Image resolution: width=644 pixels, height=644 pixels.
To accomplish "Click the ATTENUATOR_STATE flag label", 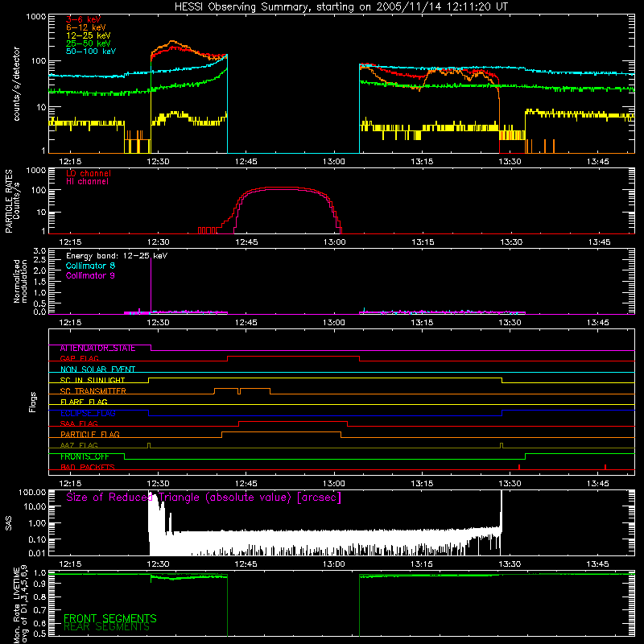I will [x=97, y=349].
